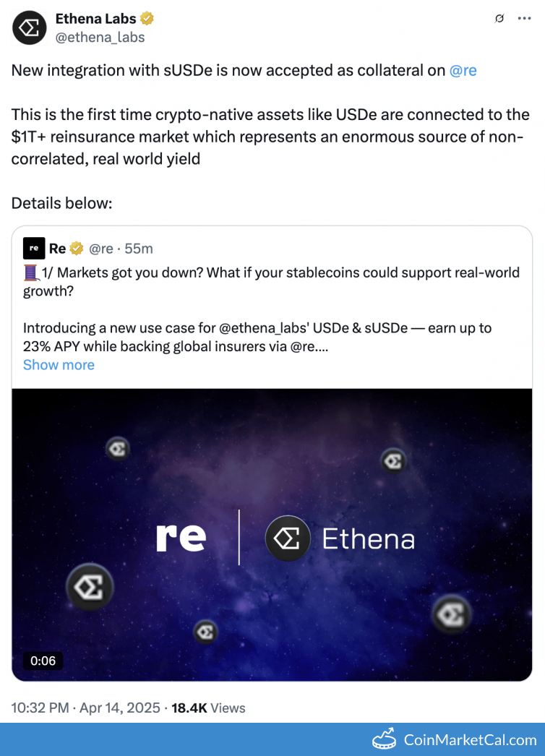545x756 pixels.
Task: Click the white 're' logo in the video
Action: tap(181, 538)
